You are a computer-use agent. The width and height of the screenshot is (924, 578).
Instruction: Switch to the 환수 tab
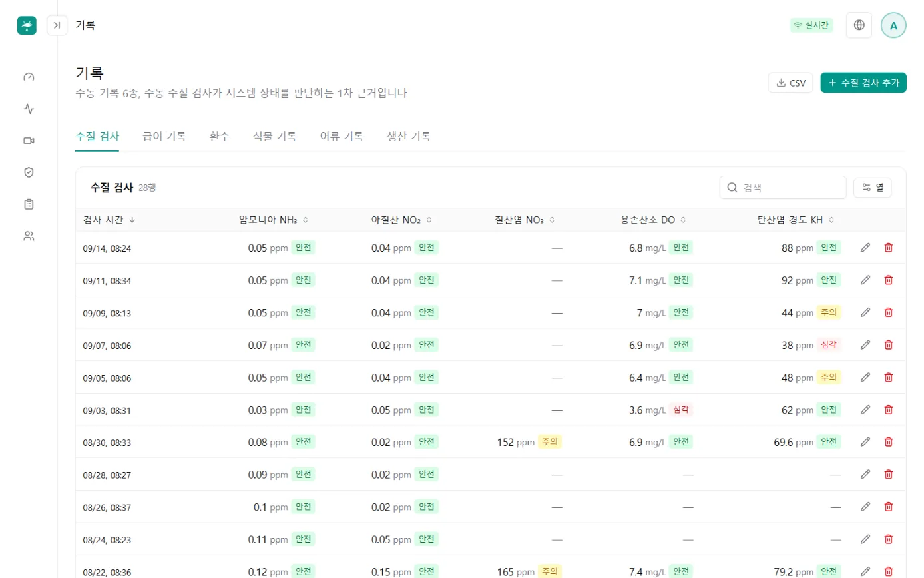click(220, 137)
